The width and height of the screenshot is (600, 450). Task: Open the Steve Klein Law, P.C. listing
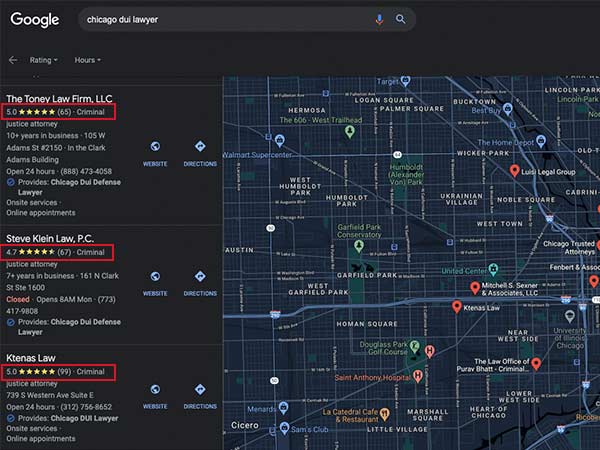(50, 239)
